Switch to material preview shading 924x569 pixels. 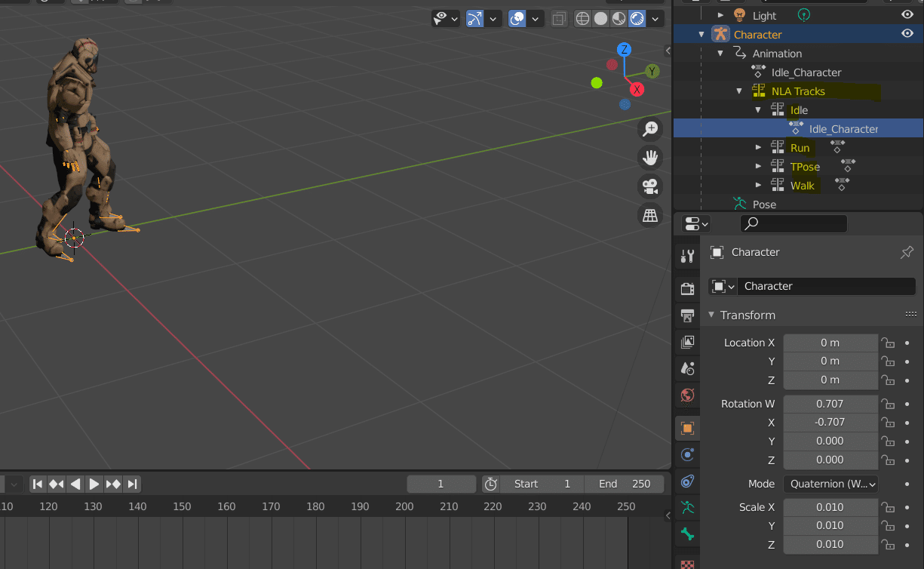pos(619,18)
